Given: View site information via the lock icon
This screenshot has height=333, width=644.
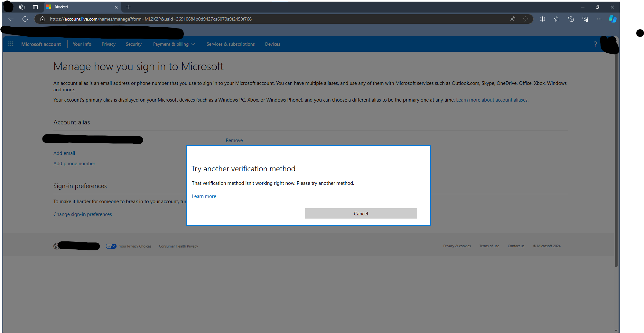Looking at the screenshot, I should pyautogui.click(x=42, y=19).
